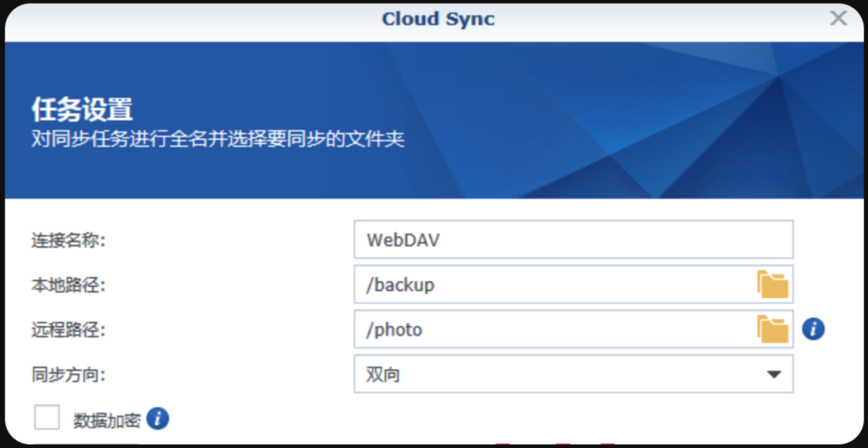Focus the /backup local path field
This screenshot has height=448, width=868.
click(x=555, y=285)
